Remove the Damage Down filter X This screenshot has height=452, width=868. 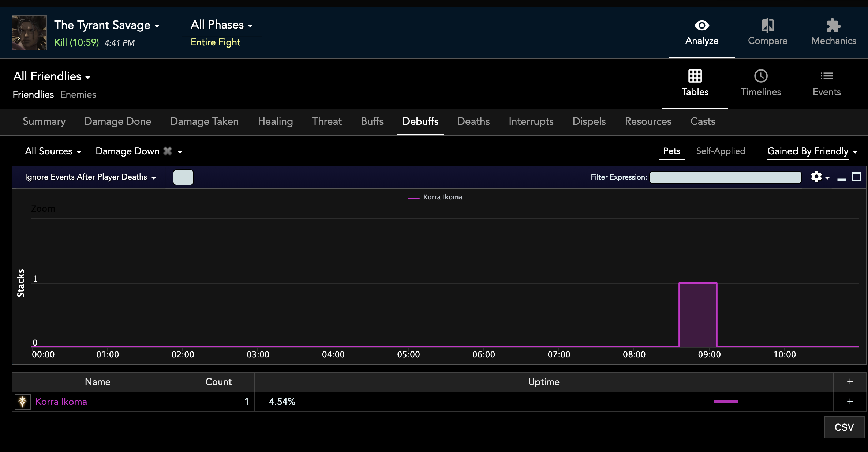(x=168, y=151)
